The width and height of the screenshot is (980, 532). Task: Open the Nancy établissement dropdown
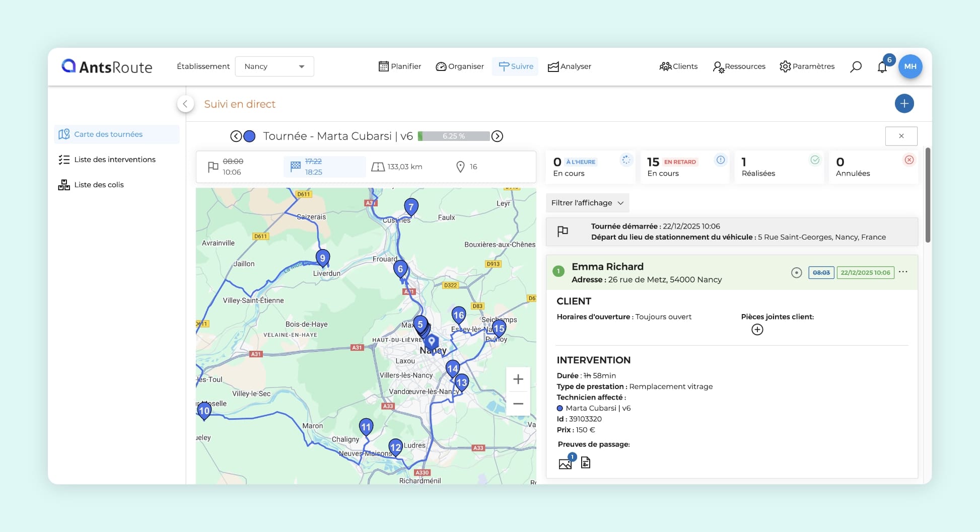(274, 66)
